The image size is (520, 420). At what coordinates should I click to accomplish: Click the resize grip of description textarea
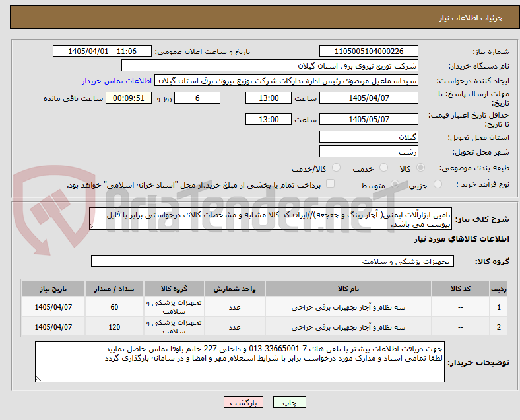tap(92, 227)
